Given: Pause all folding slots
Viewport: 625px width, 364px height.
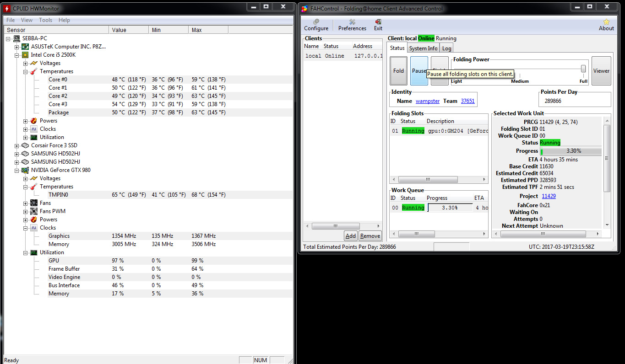Looking at the screenshot, I should tap(419, 71).
